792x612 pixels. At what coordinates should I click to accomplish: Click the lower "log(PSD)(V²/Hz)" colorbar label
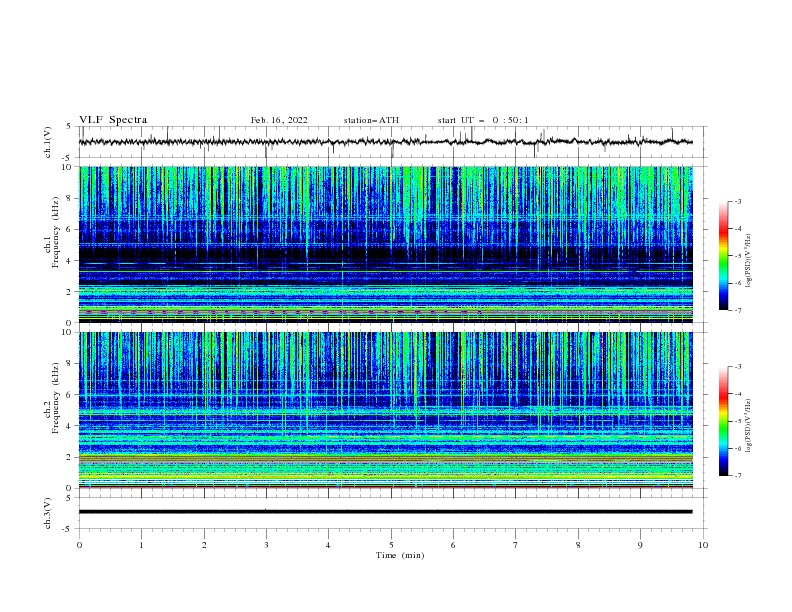(x=749, y=426)
